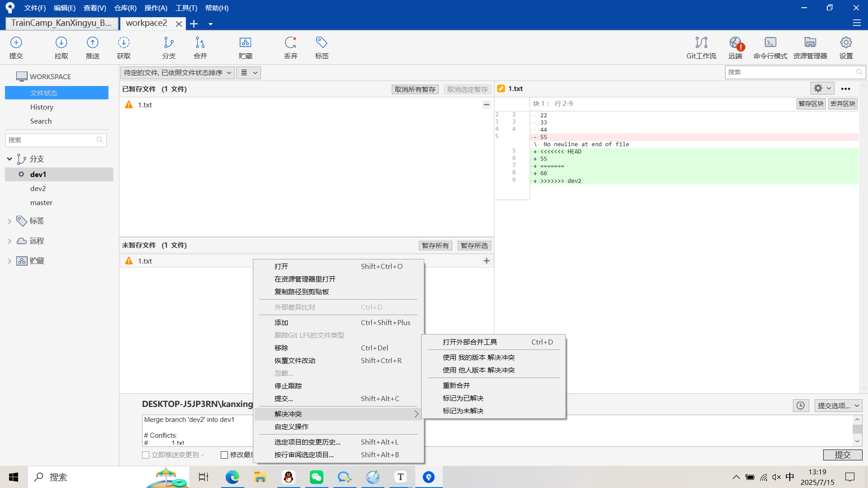Viewport: 868px width, 488px height.
Task: Click 取消所有暂存 button
Action: pos(415,89)
